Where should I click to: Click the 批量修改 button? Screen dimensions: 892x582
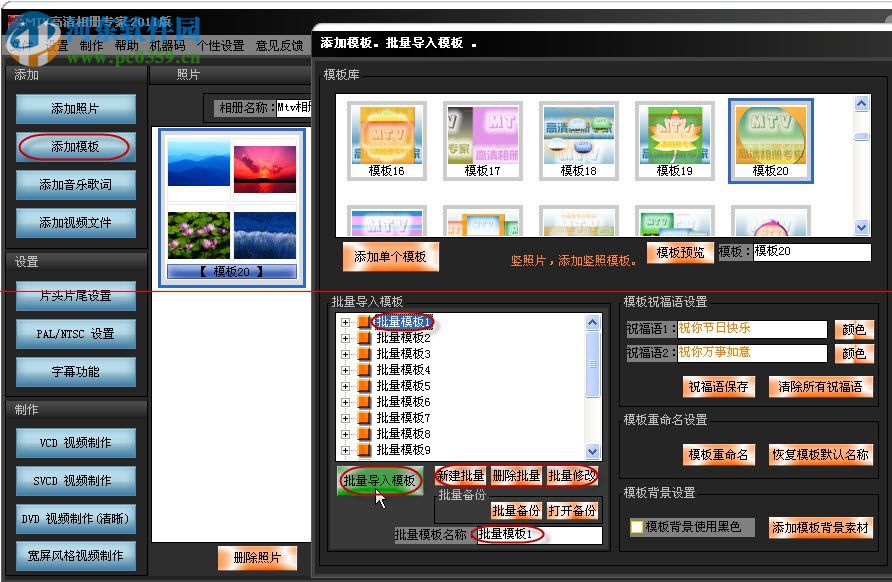(x=572, y=476)
